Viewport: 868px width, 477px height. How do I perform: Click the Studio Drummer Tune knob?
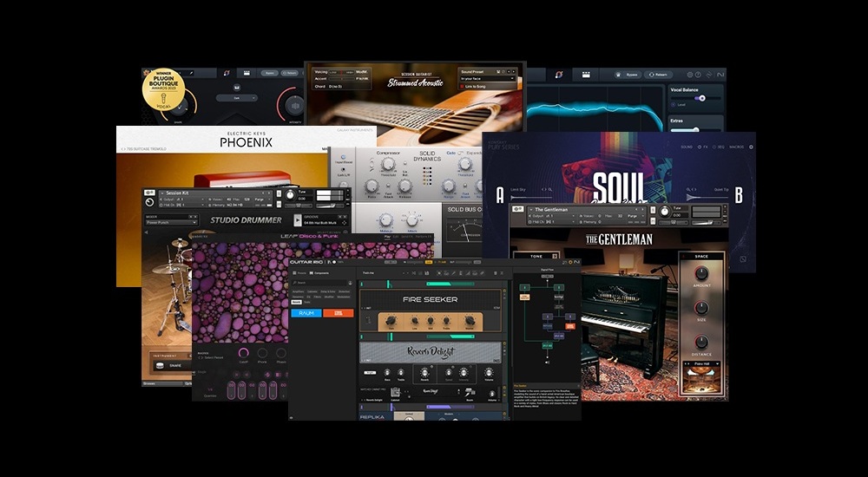[290, 195]
